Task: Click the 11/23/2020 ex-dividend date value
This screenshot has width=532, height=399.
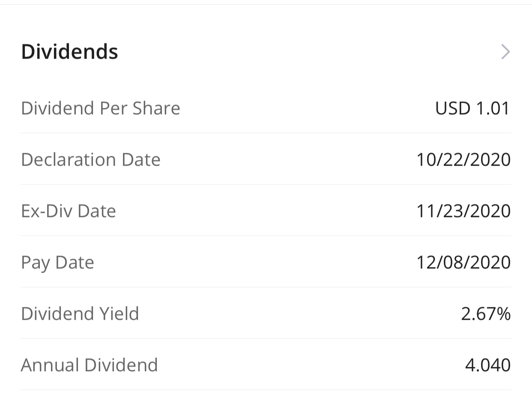Action: pos(463,211)
